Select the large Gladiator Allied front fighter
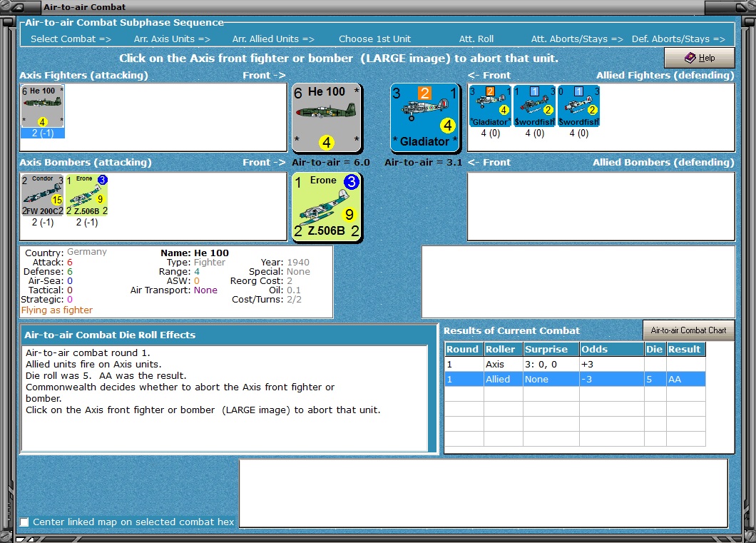 point(425,118)
